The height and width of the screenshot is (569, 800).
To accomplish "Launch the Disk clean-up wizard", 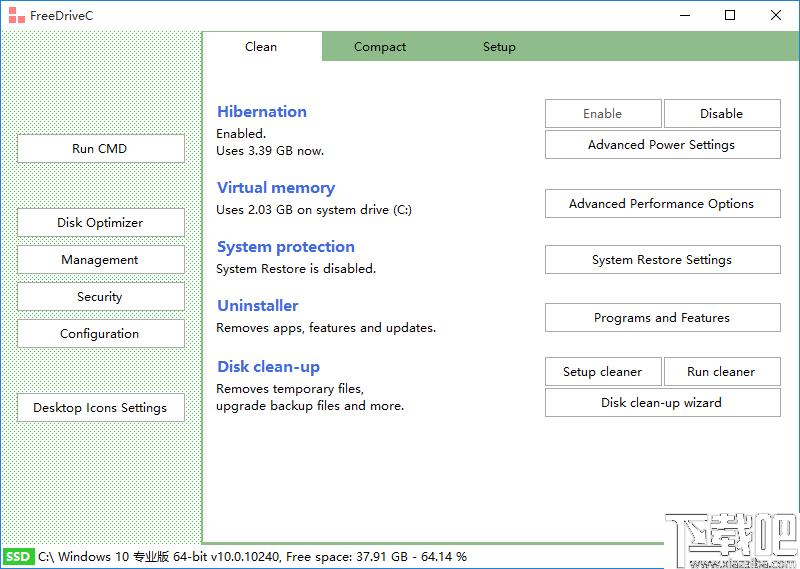I will pos(663,403).
